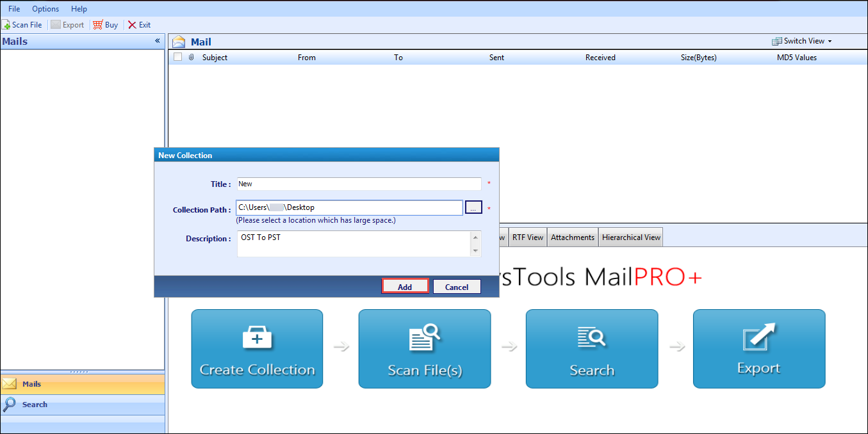Sort by To column header
This screenshot has height=434, width=868.
tap(398, 58)
